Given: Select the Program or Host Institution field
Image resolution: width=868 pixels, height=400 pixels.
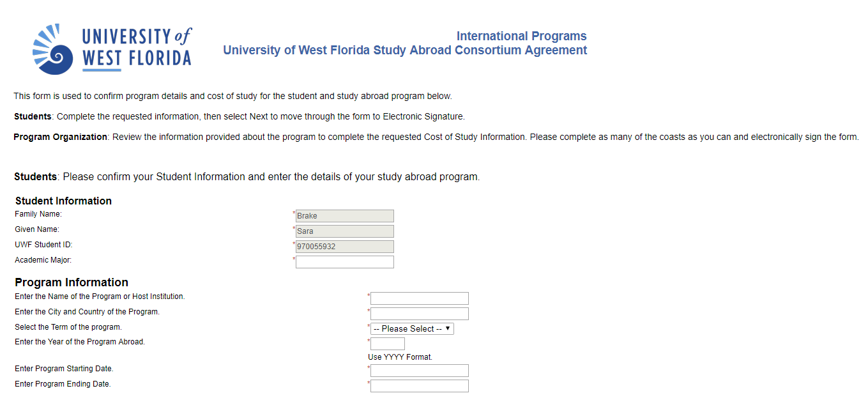Looking at the screenshot, I should [420, 298].
